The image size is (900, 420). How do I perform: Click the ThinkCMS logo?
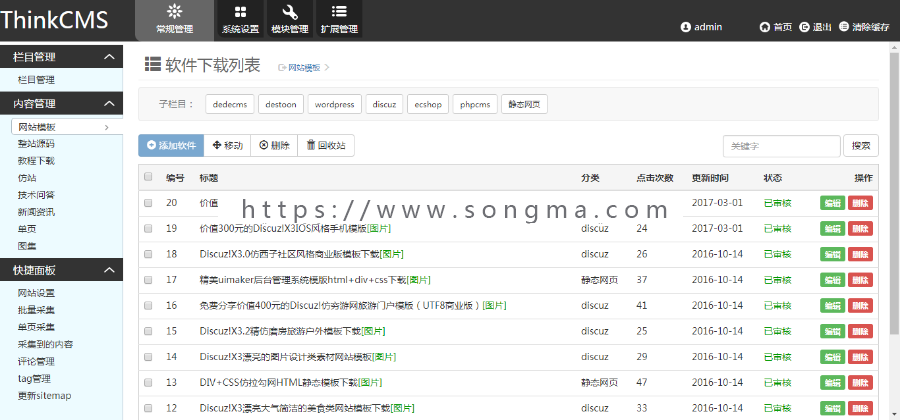tap(55, 20)
